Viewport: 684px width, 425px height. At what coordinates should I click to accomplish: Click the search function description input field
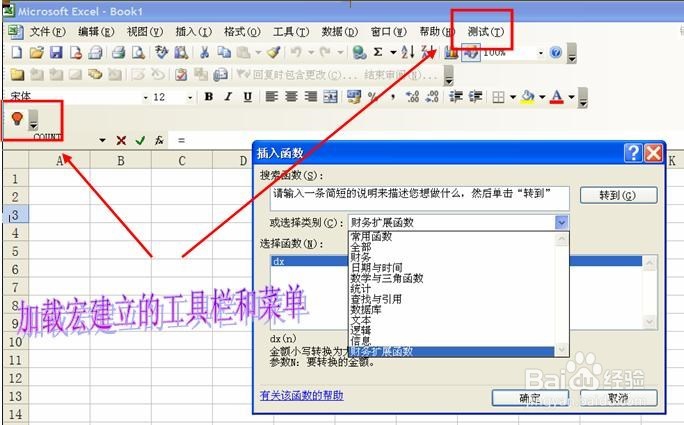pos(420,199)
